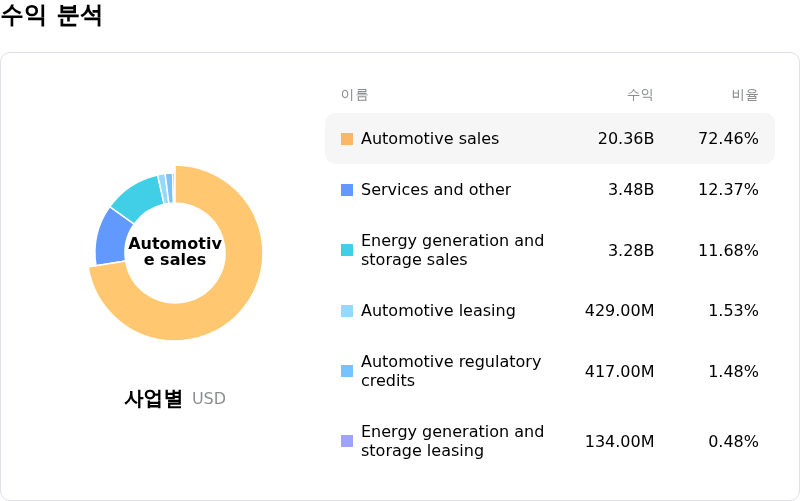
Task: Click the 사업별 label under the chart
Action: 153,398
